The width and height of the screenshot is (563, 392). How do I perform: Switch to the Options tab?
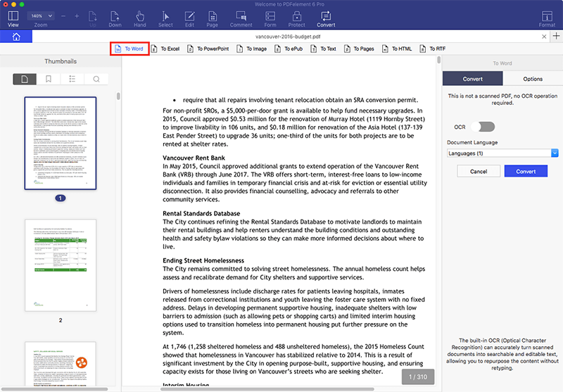(x=533, y=80)
